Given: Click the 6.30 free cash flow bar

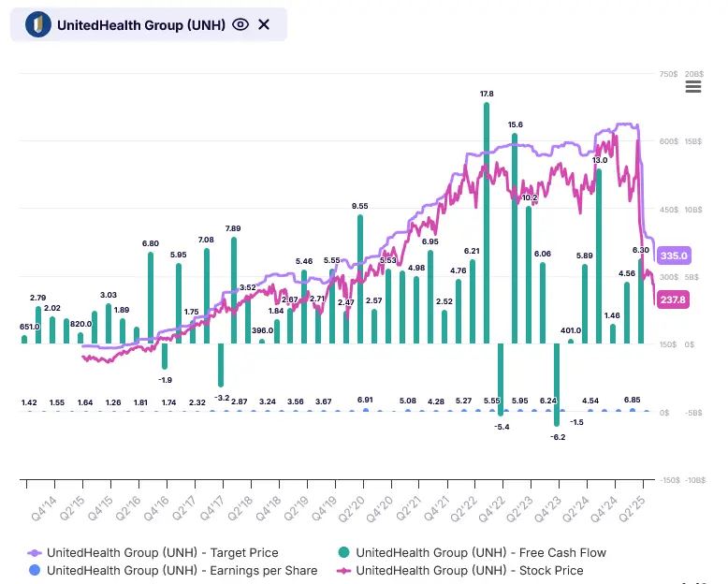Looking at the screenshot, I should [641, 301].
